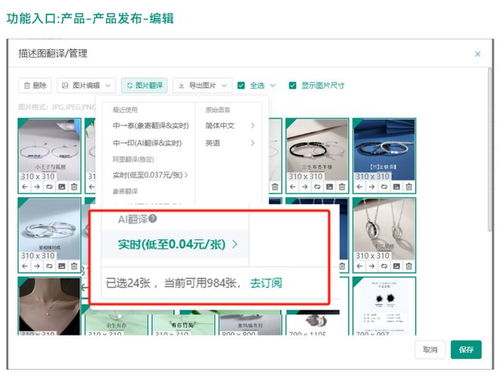Click the help icon beside AI翻译

[x=153, y=219]
